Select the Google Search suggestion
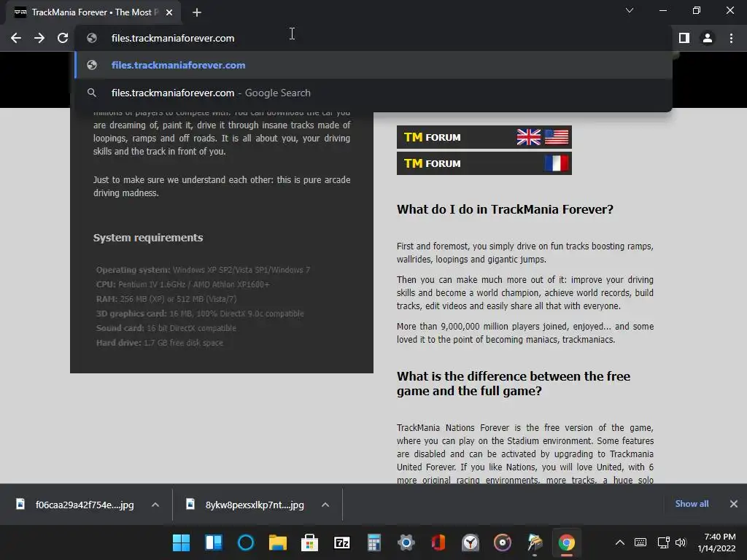 click(x=373, y=93)
